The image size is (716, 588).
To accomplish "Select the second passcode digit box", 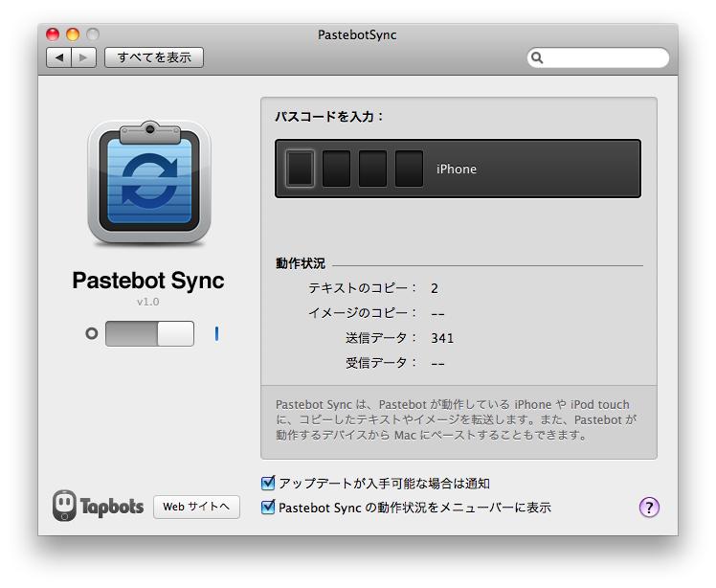I will (x=337, y=169).
